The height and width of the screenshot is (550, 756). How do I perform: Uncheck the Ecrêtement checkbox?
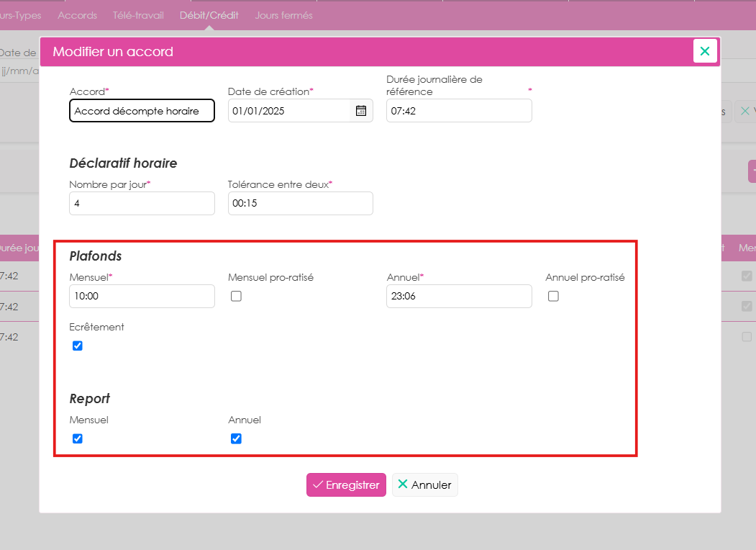pyautogui.click(x=78, y=346)
